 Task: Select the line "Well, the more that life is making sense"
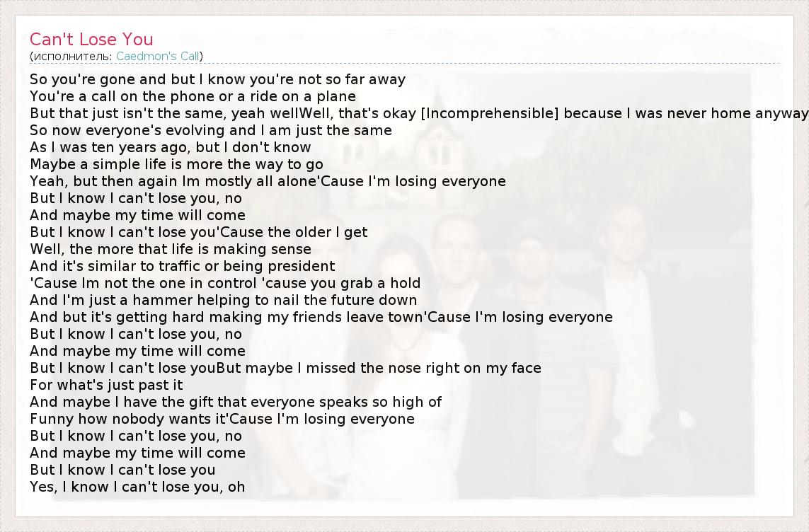170,249
